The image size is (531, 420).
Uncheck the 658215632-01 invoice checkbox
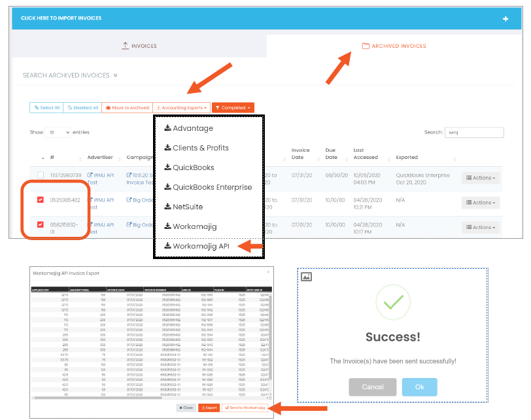pyautogui.click(x=41, y=224)
